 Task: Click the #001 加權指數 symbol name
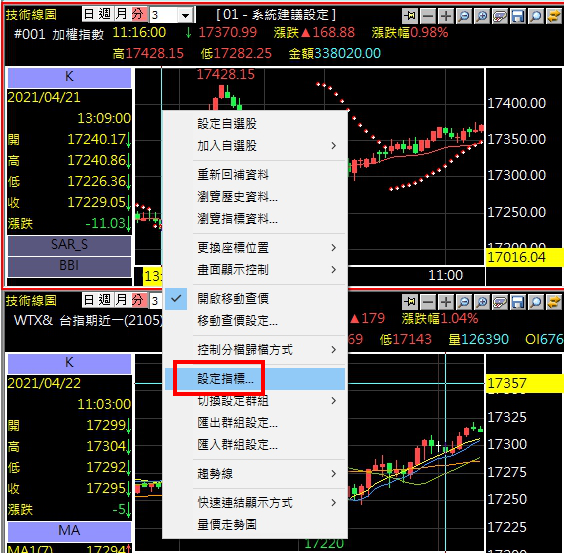coord(59,35)
